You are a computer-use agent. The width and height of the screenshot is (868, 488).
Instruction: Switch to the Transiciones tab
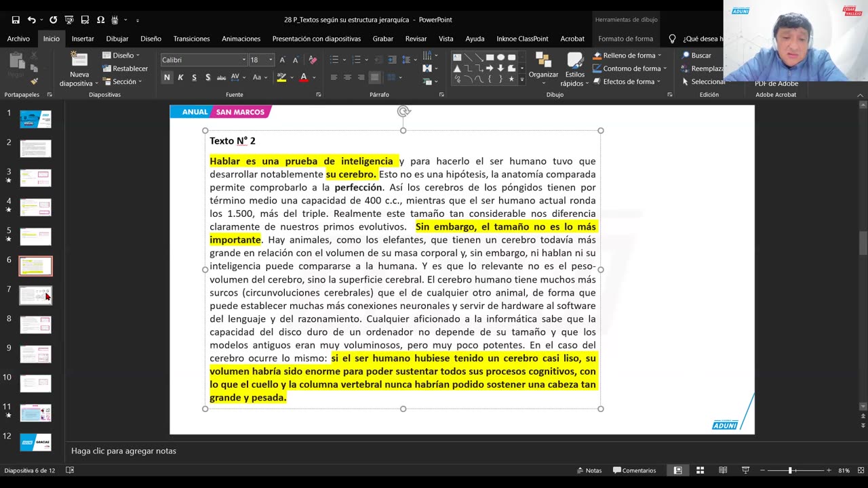tap(191, 39)
